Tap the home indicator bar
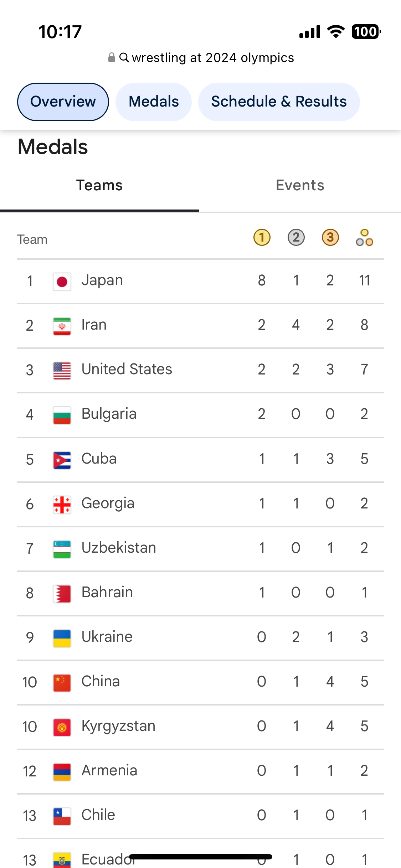The width and height of the screenshot is (401, 868). pos(201,857)
